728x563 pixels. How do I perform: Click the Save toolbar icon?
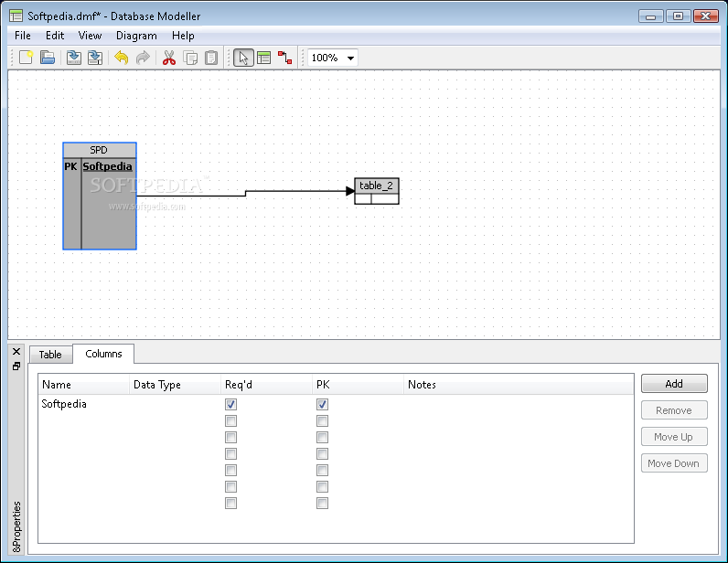point(74,58)
